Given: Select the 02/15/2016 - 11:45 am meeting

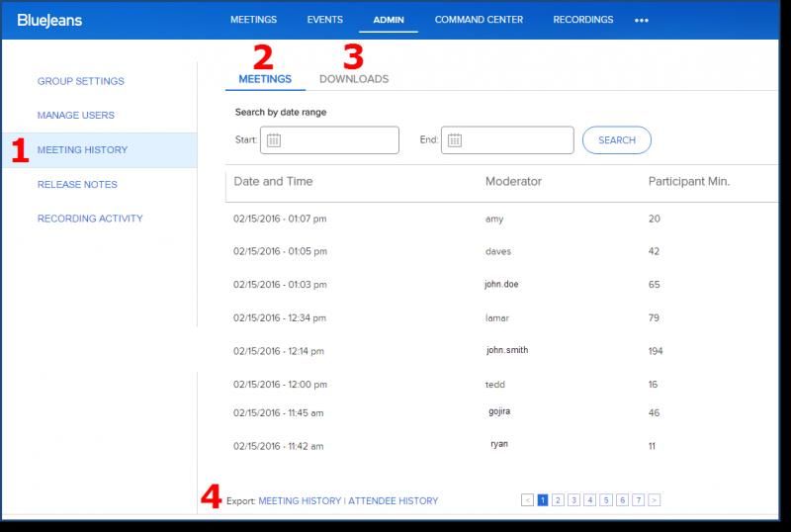Looking at the screenshot, I should point(278,412).
